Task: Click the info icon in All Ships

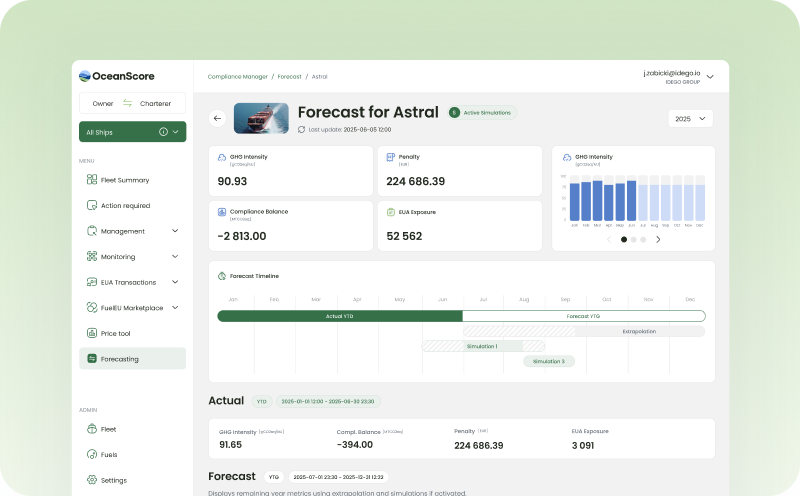Action: point(163,132)
